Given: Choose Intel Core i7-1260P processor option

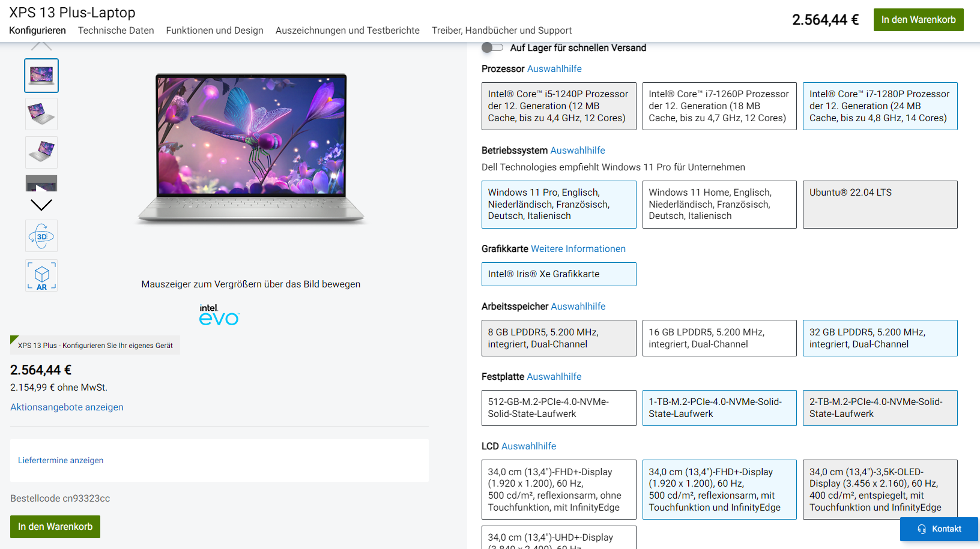Looking at the screenshot, I should pyautogui.click(x=719, y=106).
